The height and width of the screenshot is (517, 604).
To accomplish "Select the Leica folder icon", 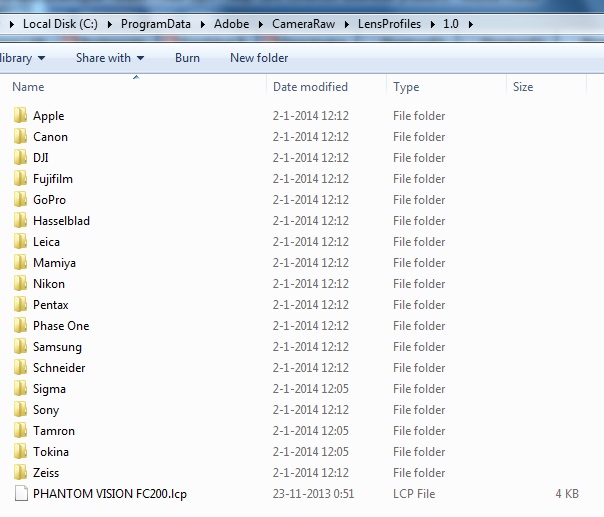I will [20, 242].
